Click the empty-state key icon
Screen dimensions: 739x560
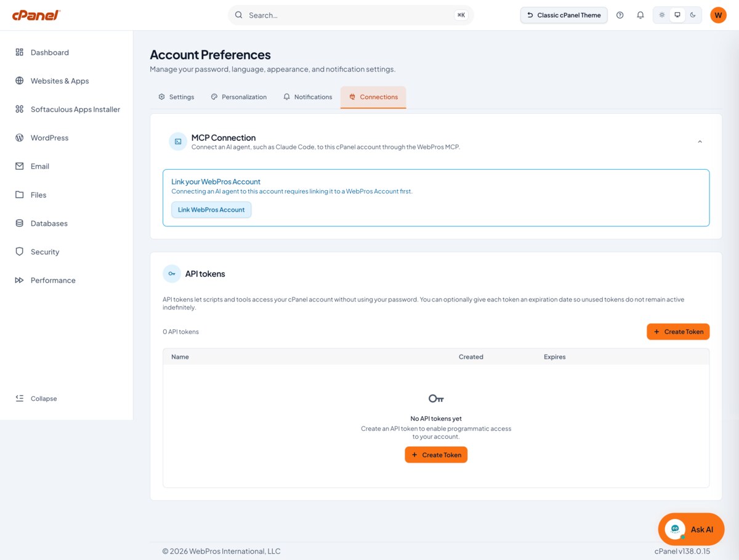coord(436,399)
